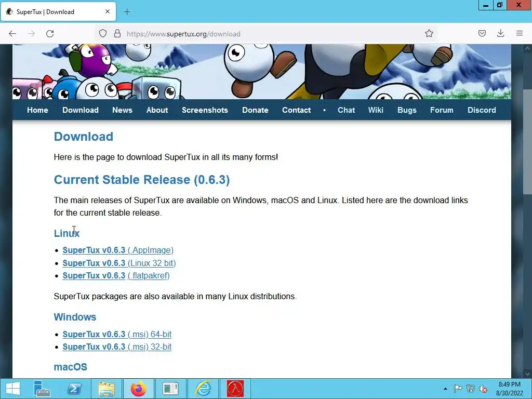Download SuperTux v0.6.3 AppImage
The image size is (532, 399).
point(118,250)
